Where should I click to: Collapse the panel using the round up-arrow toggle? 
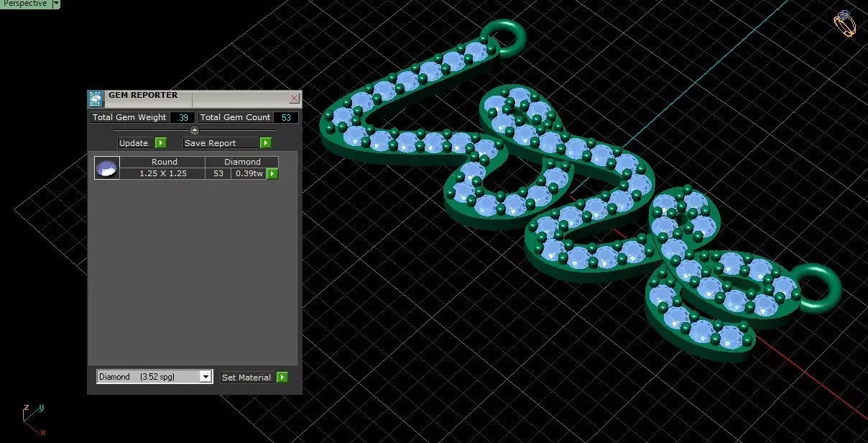(194, 130)
